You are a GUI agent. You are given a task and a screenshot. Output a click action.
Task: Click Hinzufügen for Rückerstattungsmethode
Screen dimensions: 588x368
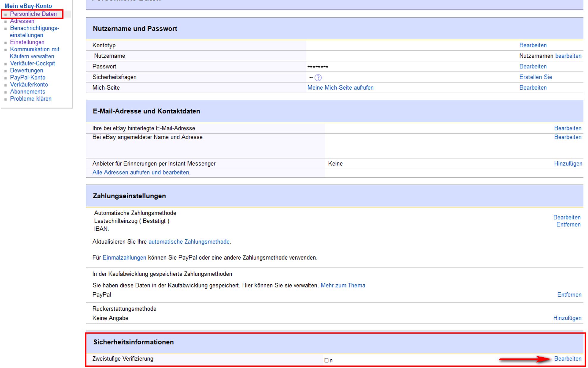[567, 318]
